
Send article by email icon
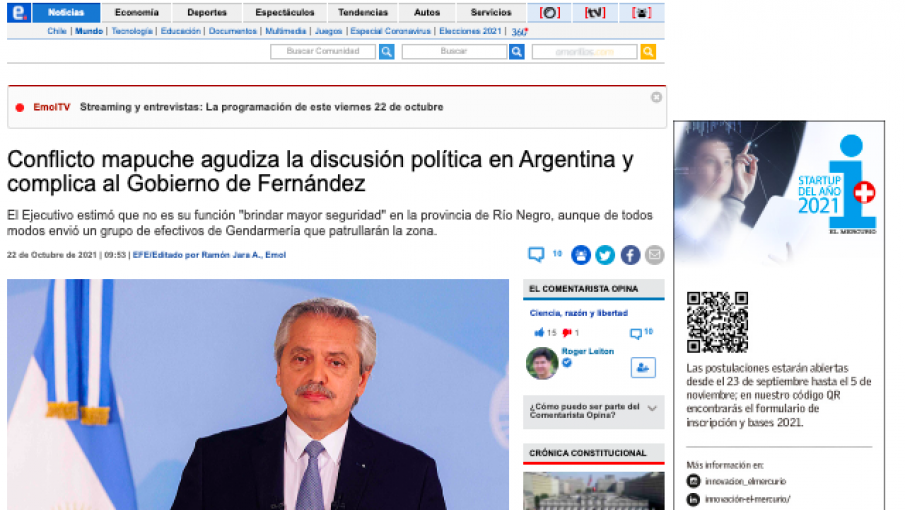point(654,255)
